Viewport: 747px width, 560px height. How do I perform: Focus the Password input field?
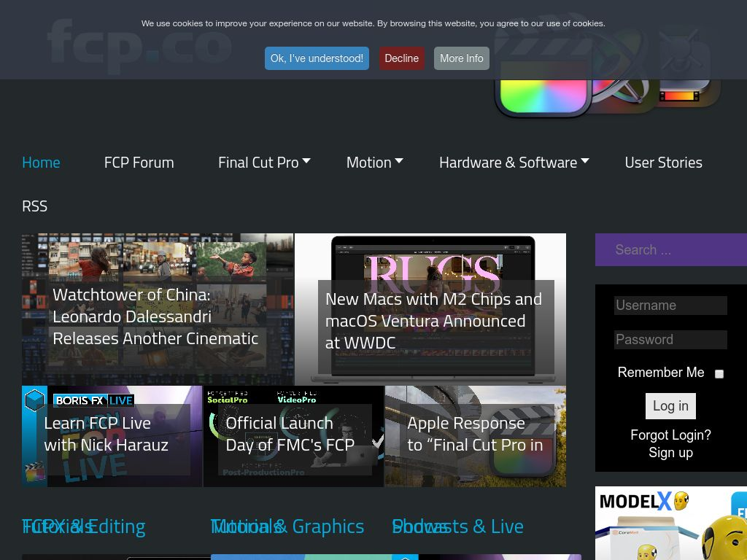670,340
